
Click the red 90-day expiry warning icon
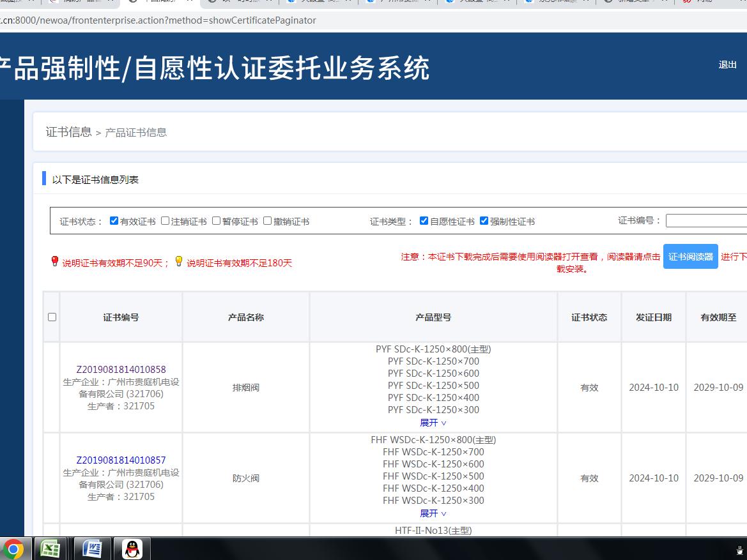(x=55, y=262)
